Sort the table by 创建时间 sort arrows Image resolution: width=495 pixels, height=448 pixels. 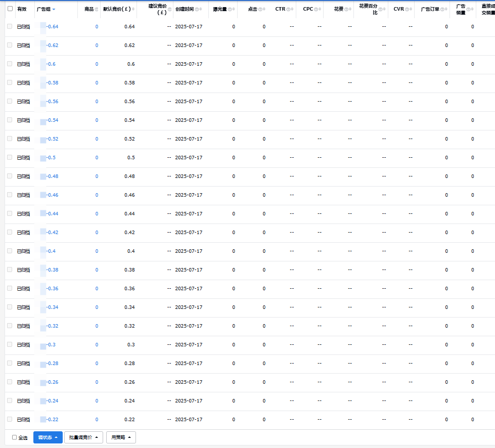(x=201, y=10)
